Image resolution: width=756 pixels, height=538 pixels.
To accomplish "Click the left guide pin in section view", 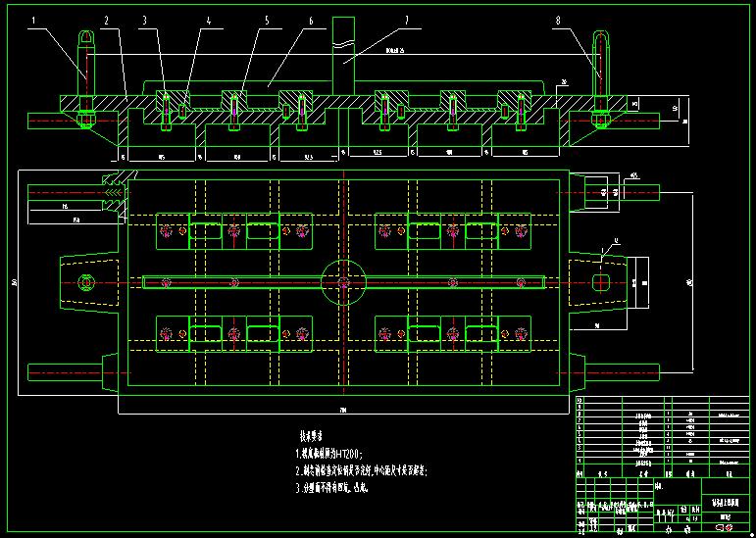I will (x=86, y=79).
